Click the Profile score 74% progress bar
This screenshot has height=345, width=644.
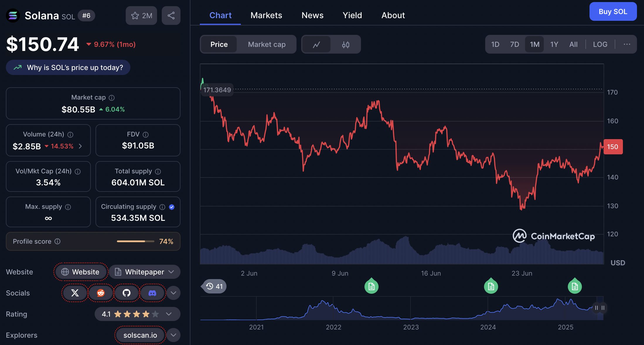click(x=135, y=241)
